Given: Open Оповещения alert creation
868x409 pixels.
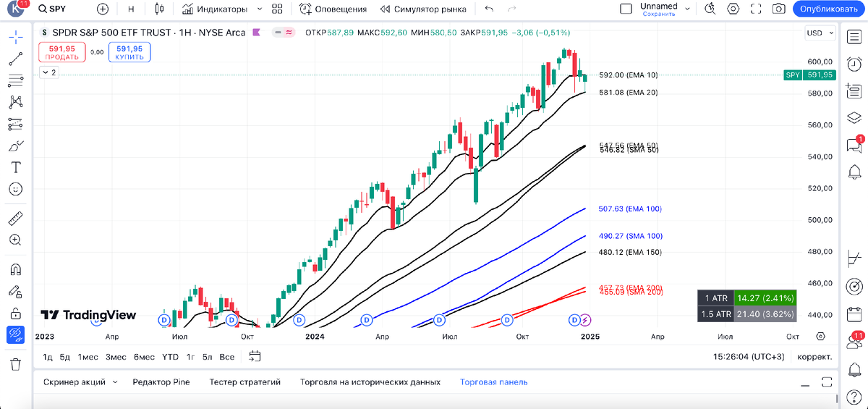Looking at the screenshot, I should (333, 9).
